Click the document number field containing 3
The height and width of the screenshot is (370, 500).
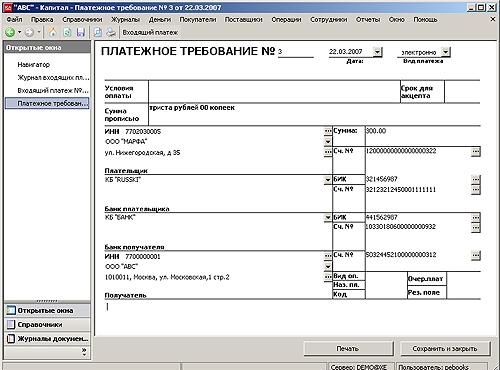296,52
